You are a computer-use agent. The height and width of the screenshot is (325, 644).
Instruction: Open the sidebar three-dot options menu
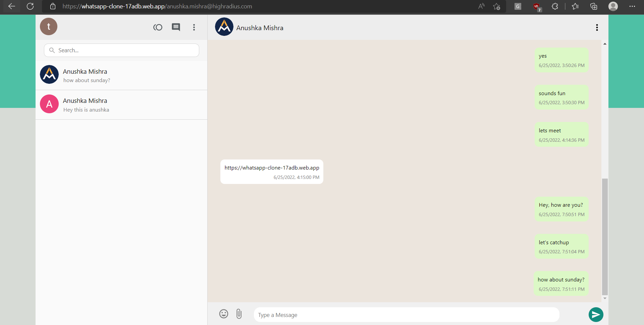[194, 27]
